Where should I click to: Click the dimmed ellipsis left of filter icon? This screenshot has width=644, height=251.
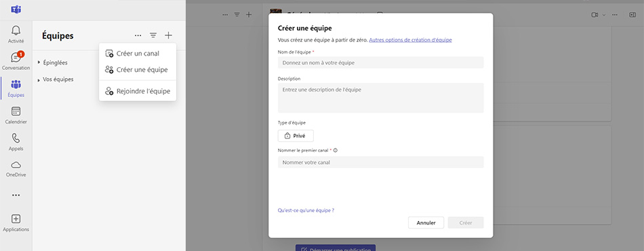[x=225, y=15]
